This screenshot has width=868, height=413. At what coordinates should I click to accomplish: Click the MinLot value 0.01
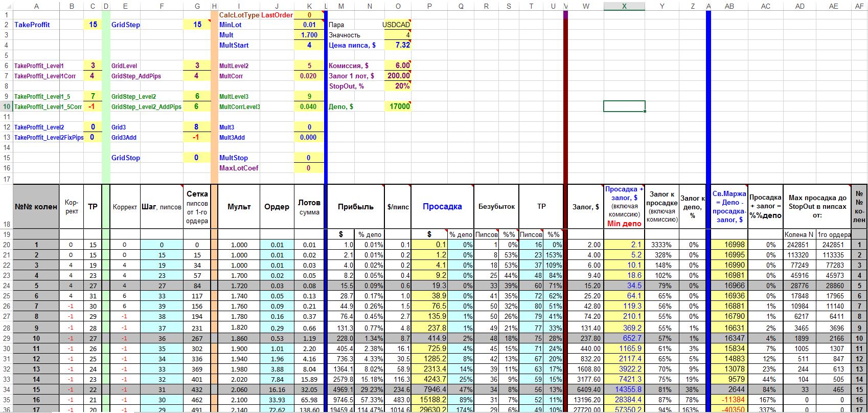pyautogui.click(x=309, y=25)
